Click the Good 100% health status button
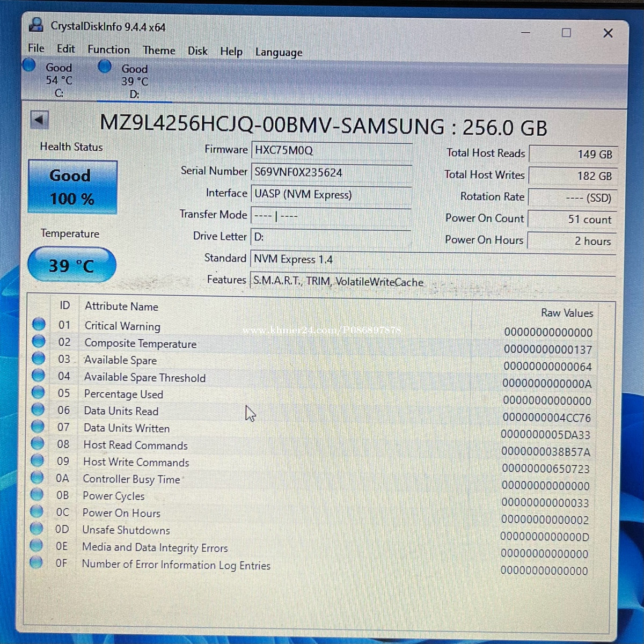Image resolution: width=644 pixels, height=644 pixels. click(72, 186)
